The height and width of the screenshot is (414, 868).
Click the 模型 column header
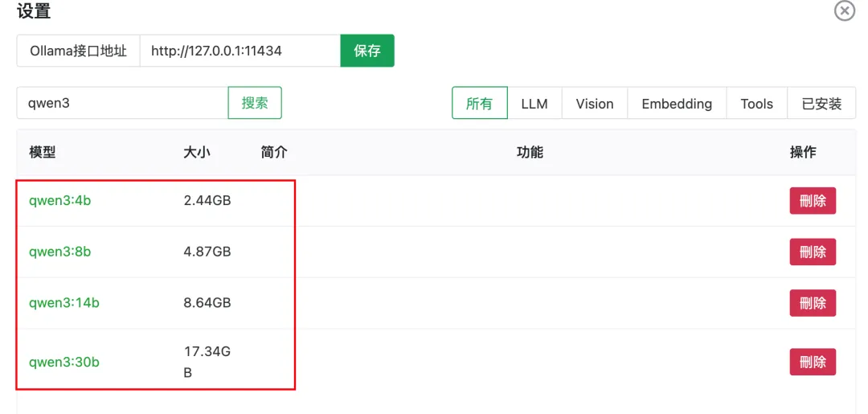pyautogui.click(x=43, y=152)
